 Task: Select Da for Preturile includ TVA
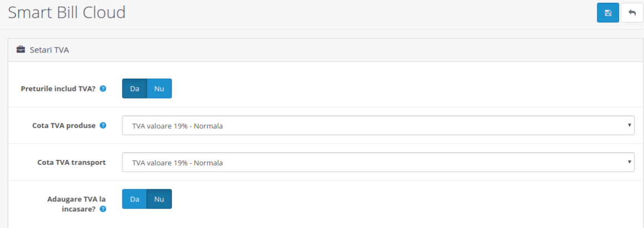pos(134,89)
